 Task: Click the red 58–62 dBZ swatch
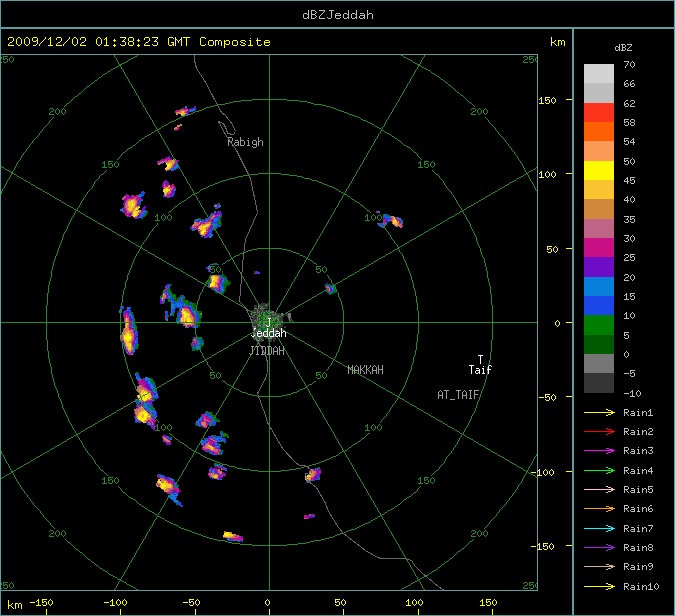(599, 112)
